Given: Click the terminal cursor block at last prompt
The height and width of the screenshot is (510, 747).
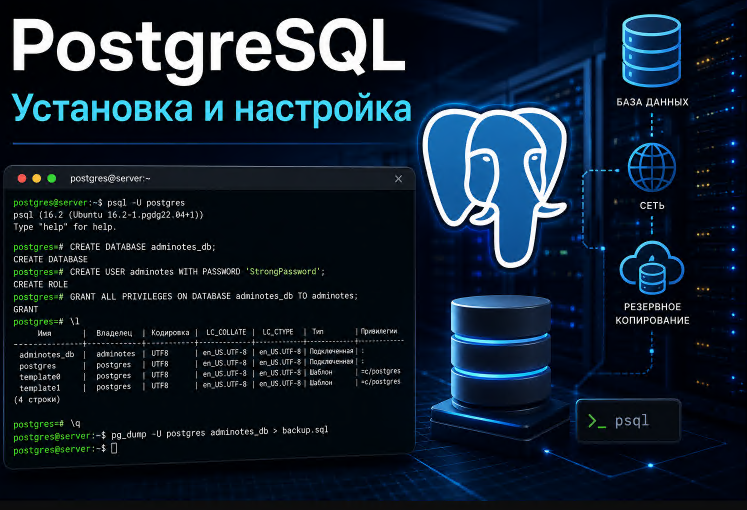Looking at the screenshot, I should tap(114, 448).
